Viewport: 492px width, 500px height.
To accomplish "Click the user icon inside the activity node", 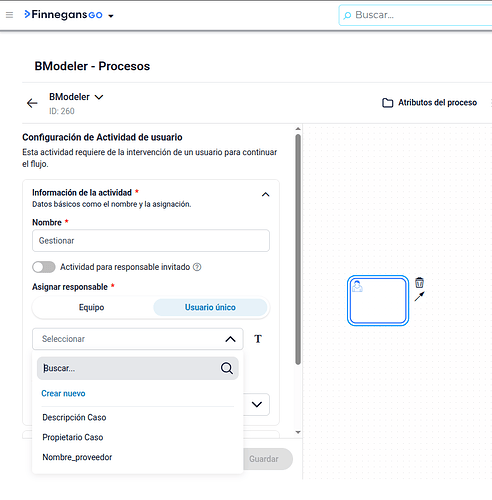I will (x=357, y=286).
